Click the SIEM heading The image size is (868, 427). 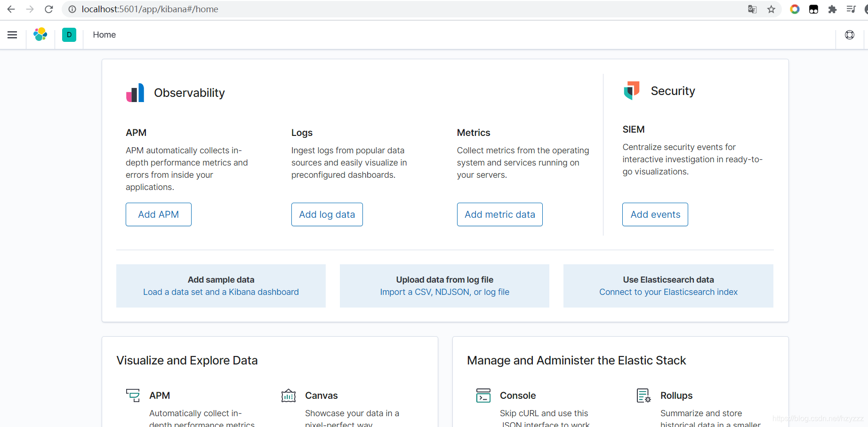pos(634,129)
